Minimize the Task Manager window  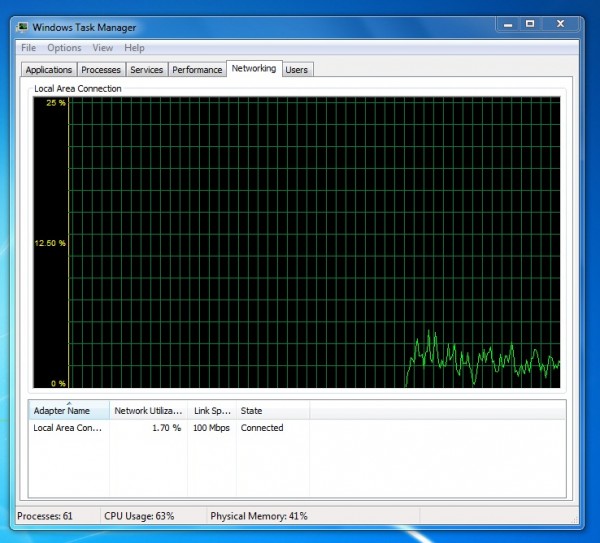click(508, 24)
